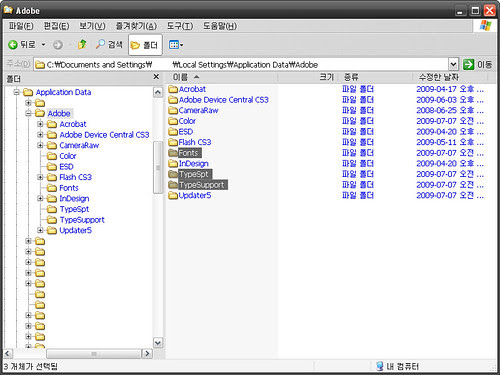Viewport: 500px width, 375px height.
Task: Go up one folder level icon
Action: (x=82, y=44)
